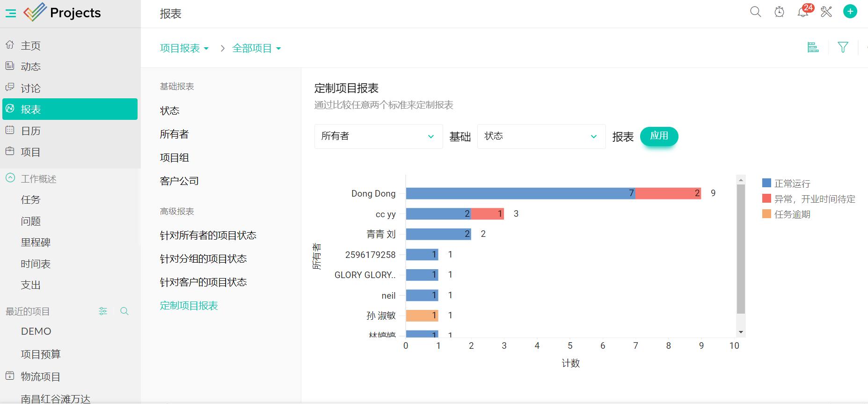Click the green plus add button
868x404 pixels.
(850, 12)
